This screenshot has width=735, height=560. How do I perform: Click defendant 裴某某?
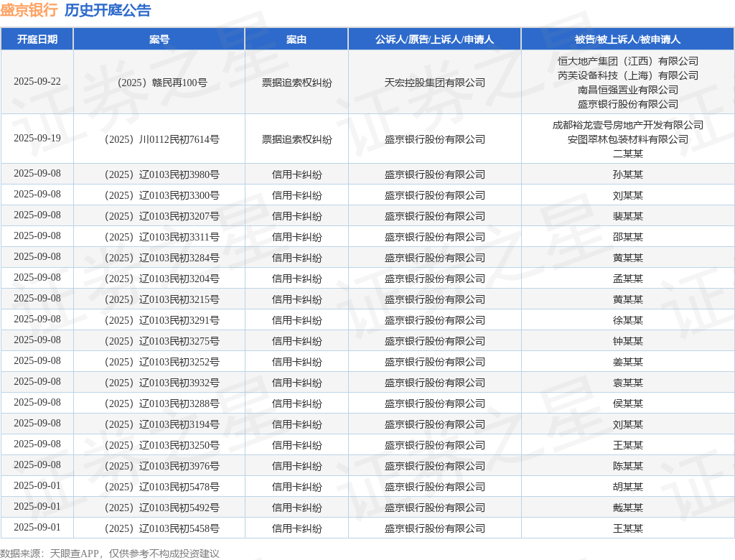click(627, 216)
